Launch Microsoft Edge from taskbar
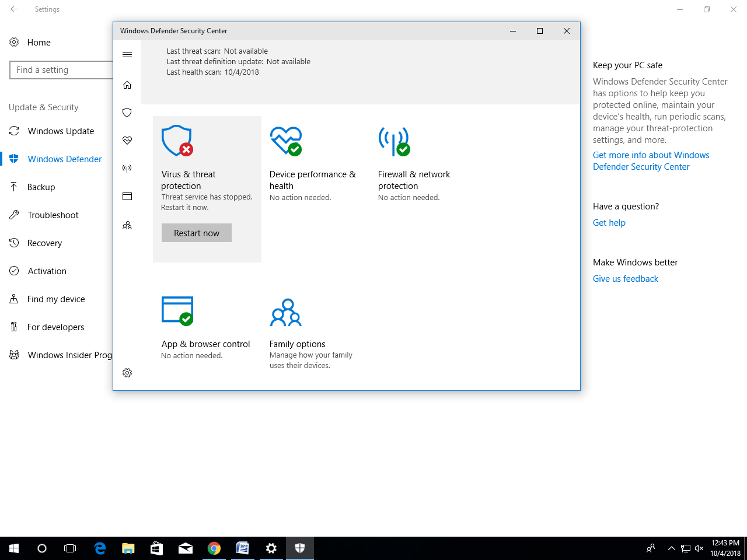The height and width of the screenshot is (560, 747). [x=100, y=548]
